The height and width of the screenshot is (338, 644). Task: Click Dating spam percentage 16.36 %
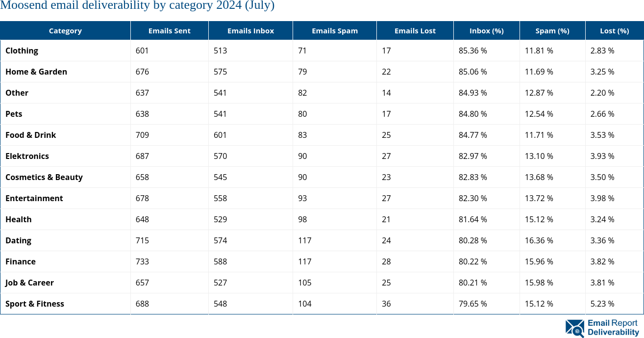pyautogui.click(x=539, y=240)
